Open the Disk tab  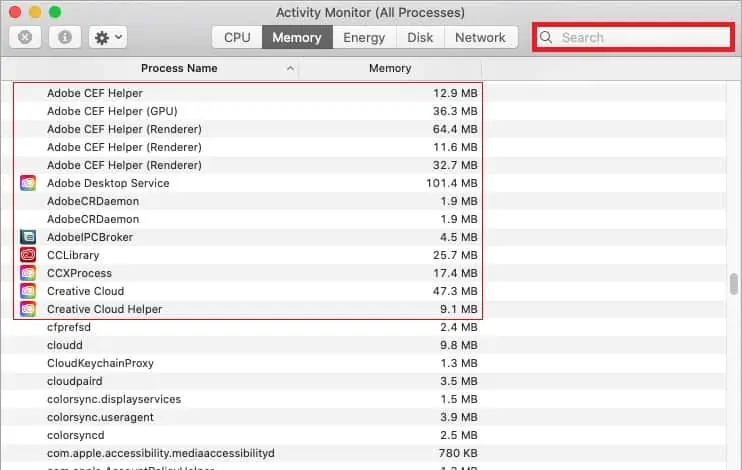pos(420,38)
